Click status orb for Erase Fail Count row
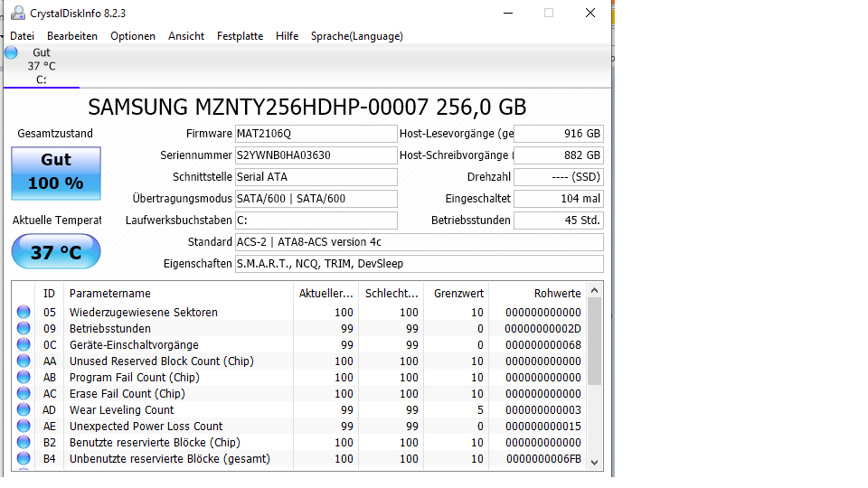The height and width of the screenshot is (488, 868). tap(24, 393)
